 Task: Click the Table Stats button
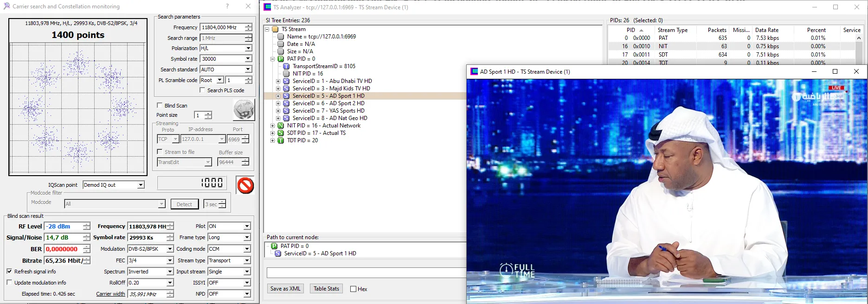point(326,289)
